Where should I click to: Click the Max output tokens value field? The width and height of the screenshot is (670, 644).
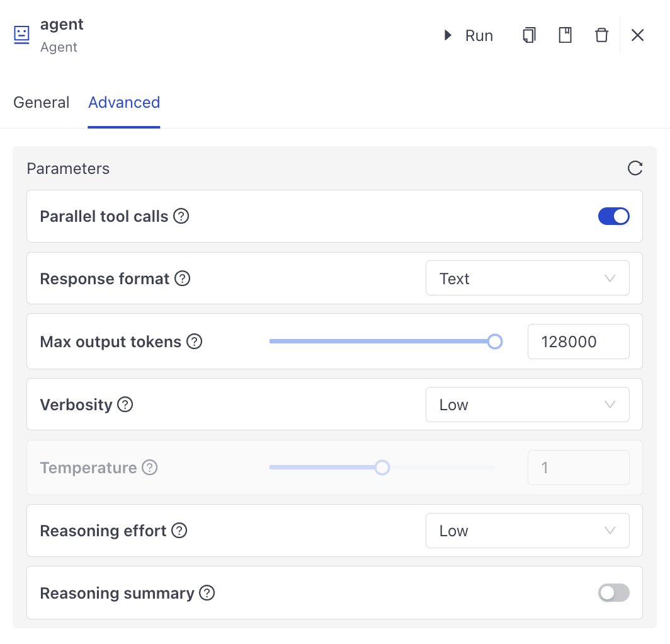[577, 342]
